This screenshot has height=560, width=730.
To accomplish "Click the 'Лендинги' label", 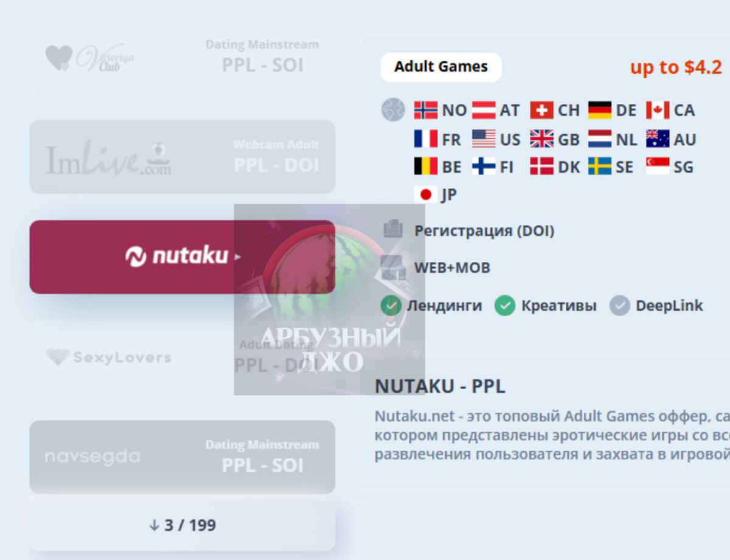I will [x=444, y=306].
